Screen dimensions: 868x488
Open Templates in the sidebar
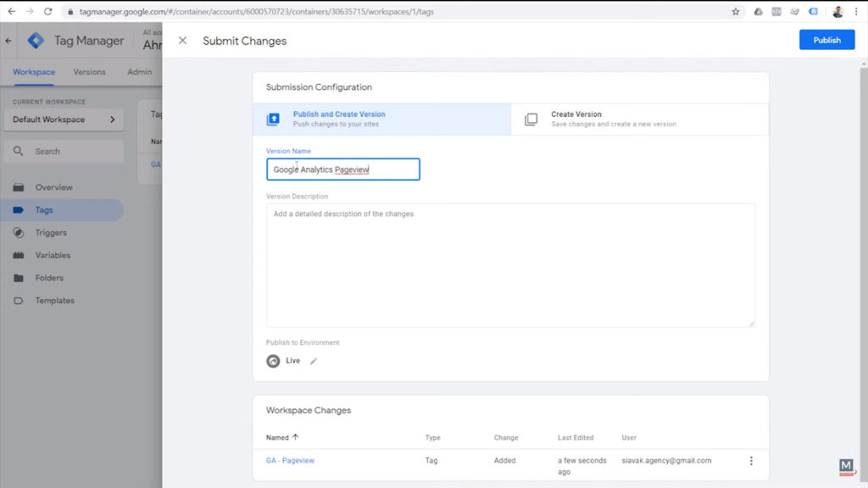[54, 301]
